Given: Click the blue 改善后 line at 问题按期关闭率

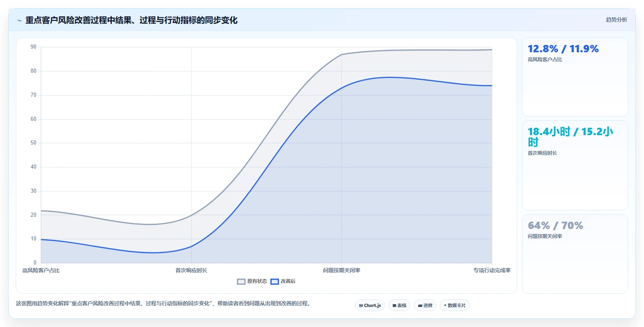Looking at the screenshot, I should pyautogui.click(x=341, y=88).
